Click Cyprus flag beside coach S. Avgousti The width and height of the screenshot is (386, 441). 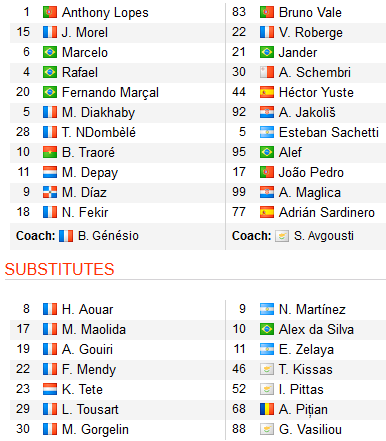tap(282, 236)
